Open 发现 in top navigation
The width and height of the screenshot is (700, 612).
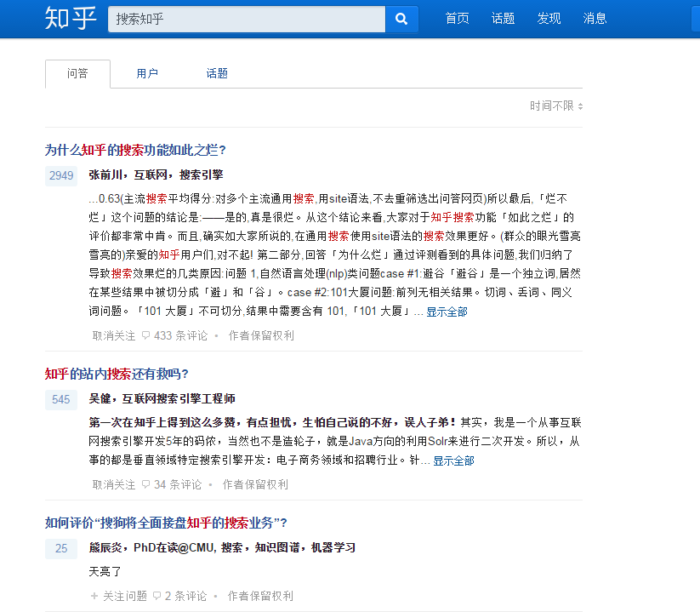tap(549, 19)
